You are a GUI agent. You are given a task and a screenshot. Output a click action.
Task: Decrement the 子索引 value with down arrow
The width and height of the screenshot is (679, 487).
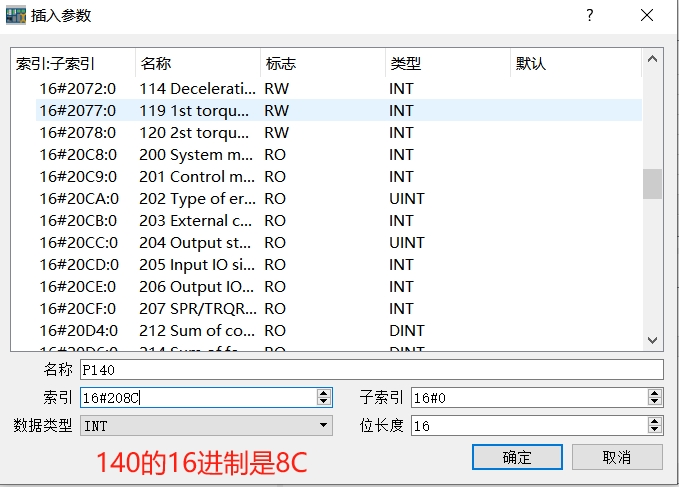pos(655,402)
